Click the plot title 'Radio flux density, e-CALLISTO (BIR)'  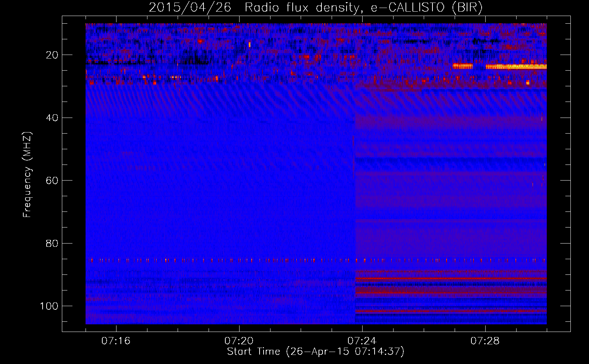[363, 8]
